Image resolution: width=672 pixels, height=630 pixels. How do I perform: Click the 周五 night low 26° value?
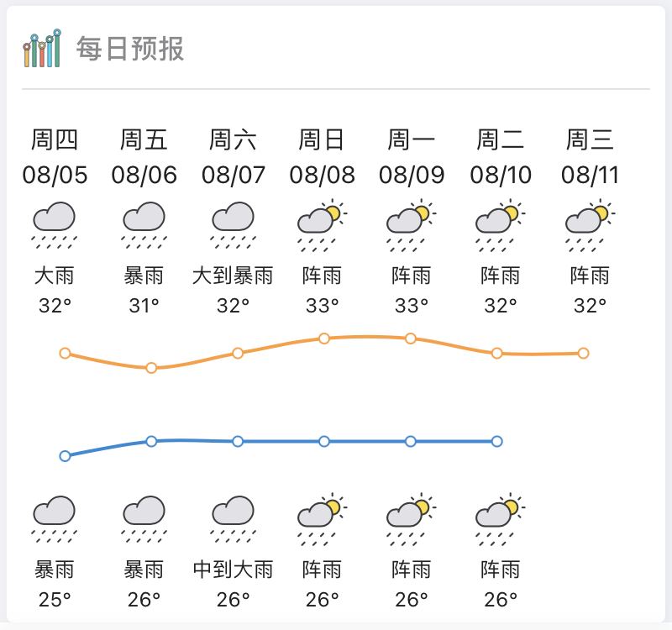144,600
